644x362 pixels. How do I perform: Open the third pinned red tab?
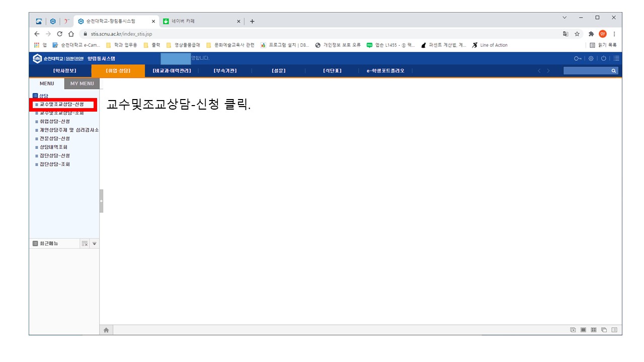click(x=67, y=21)
